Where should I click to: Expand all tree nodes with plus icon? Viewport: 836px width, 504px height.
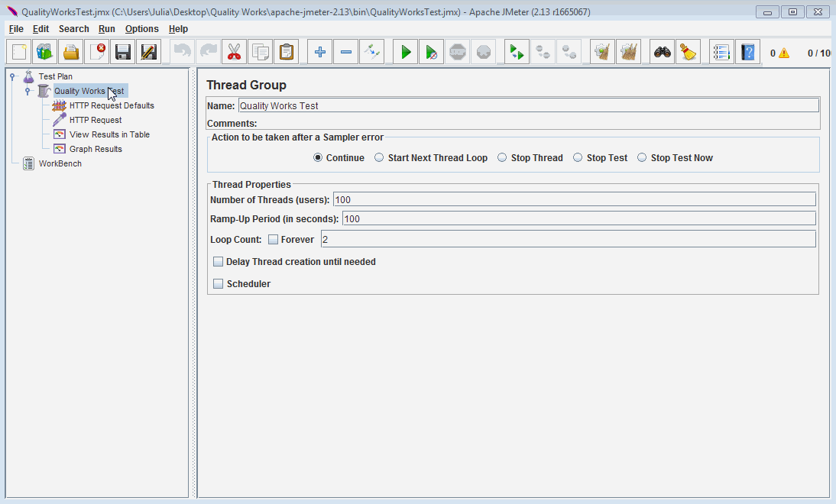[320, 52]
